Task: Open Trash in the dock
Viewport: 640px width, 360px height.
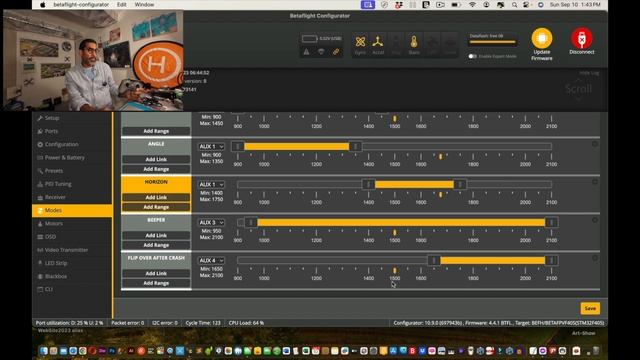Action: point(596,351)
